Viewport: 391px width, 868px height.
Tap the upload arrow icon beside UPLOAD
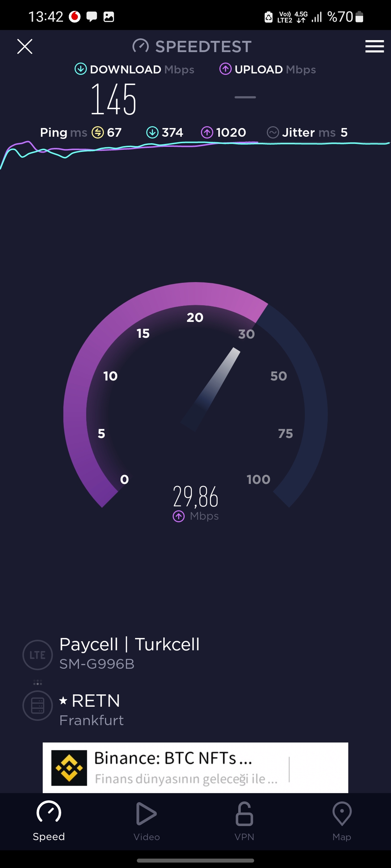point(225,69)
